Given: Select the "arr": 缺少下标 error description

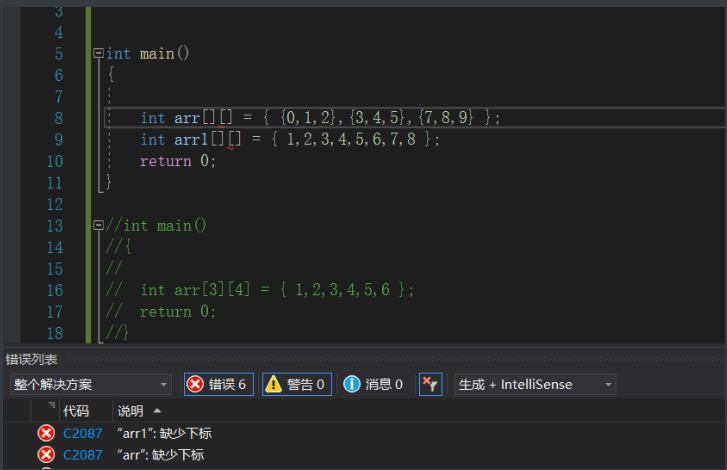Looking at the screenshot, I should 160,455.
